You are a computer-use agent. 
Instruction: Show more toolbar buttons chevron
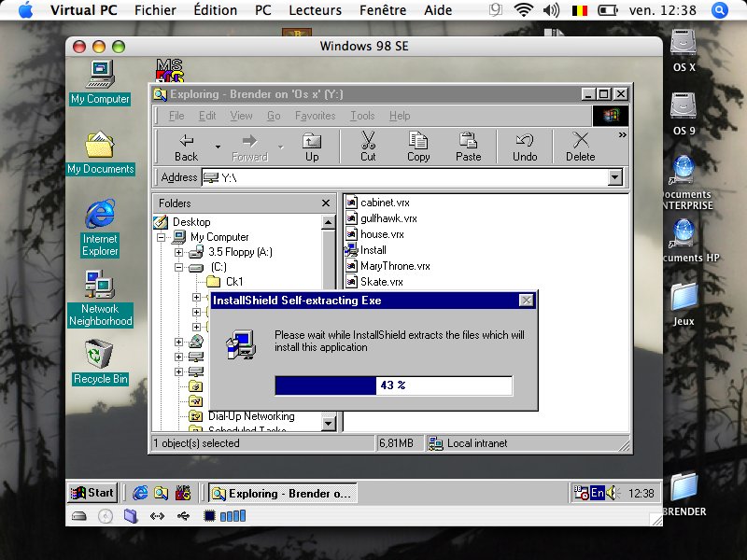click(622, 135)
